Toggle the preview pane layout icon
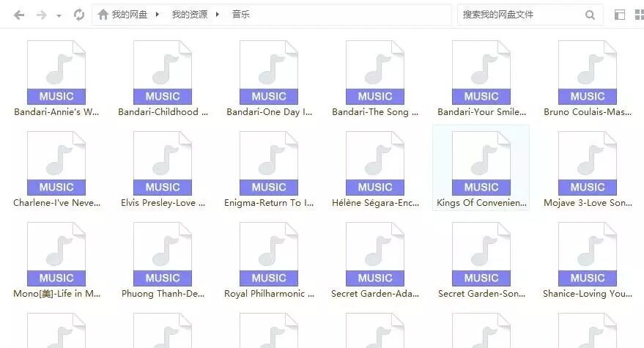644x348 pixels. pyautogui.click(x=619, y=15)
